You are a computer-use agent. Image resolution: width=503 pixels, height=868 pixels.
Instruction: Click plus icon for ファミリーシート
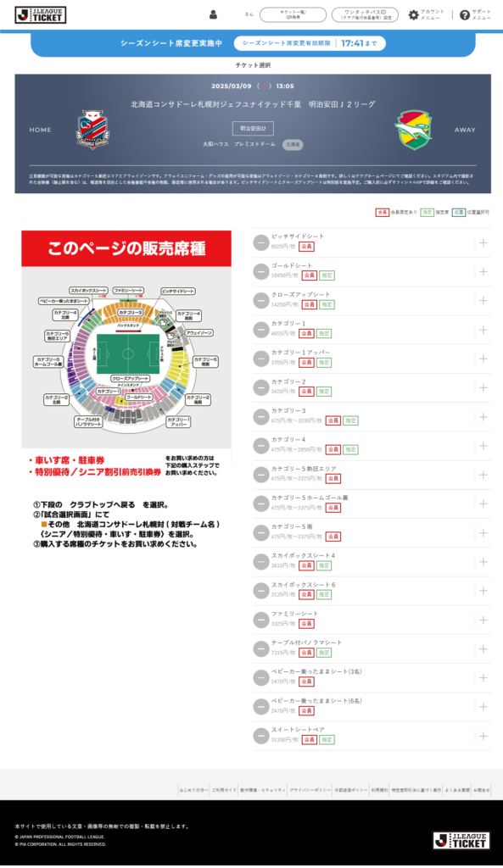[483, 620]
